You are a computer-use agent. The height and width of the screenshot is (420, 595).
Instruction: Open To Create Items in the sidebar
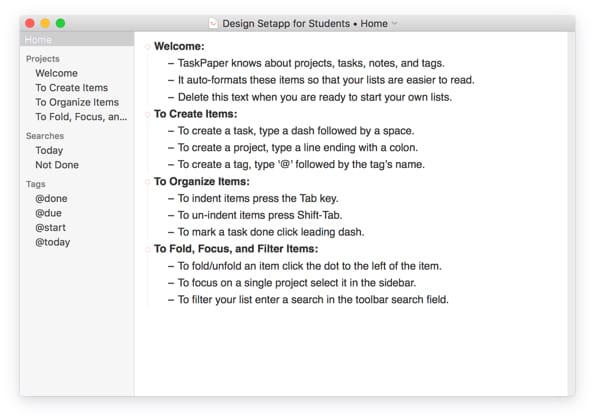point(72,88)
